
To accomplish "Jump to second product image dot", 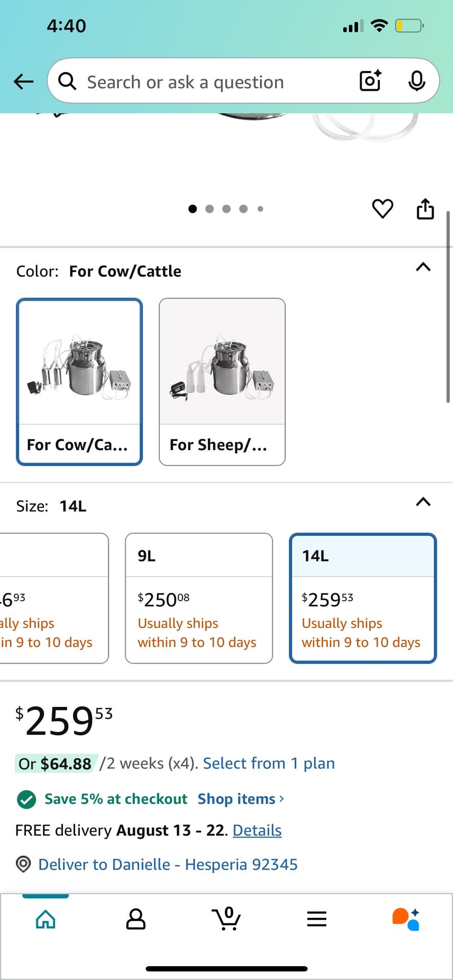I will point(209,209).
